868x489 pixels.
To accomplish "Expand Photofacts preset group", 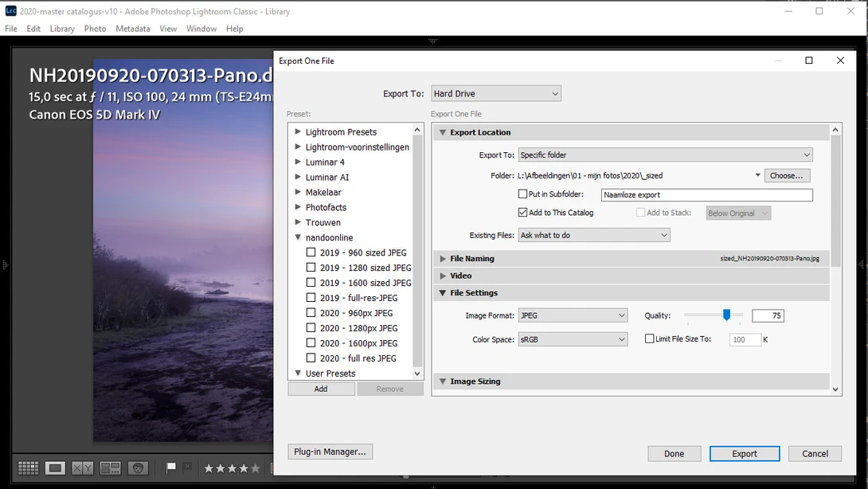I will 298,206.
